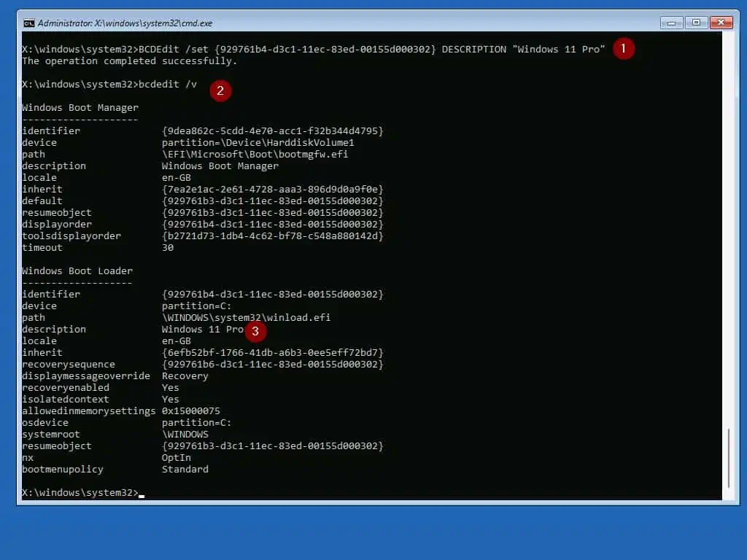Viewport: 747px width, 560px height.
Task: Click the systemroot value '\WINDOWS'
Action: coord(185,435)
